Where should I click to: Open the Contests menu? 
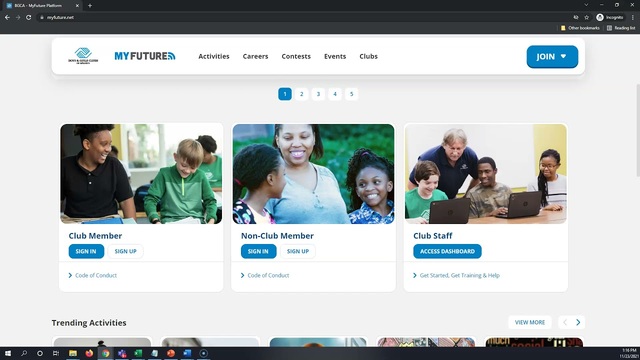[296, 56]
